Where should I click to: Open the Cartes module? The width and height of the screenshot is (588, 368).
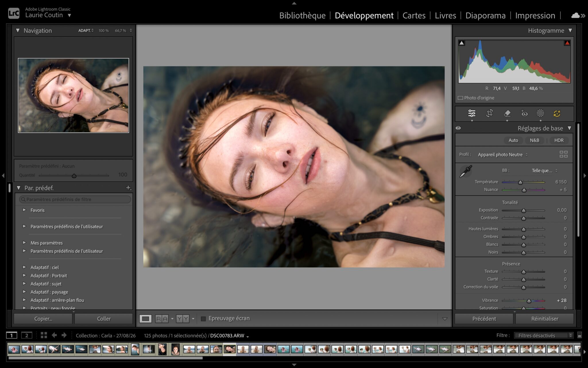[x=414, y=16]
